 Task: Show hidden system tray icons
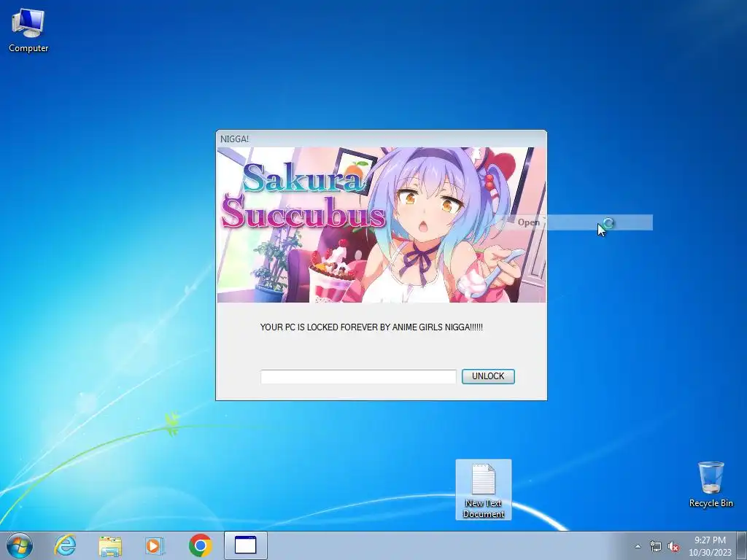coord(638,546)
